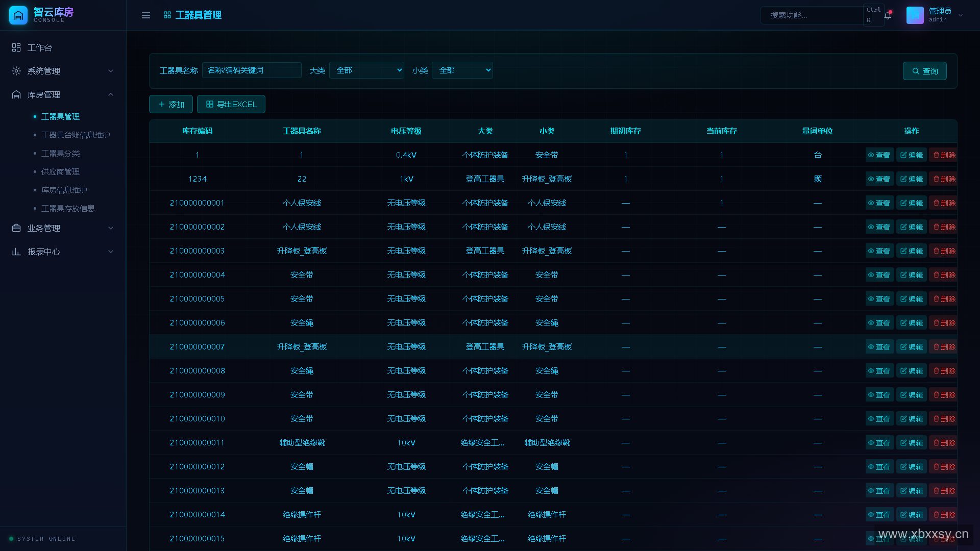Open the 工作台 sidebar item
Screen dimensions: 980x551
(63, 47)
